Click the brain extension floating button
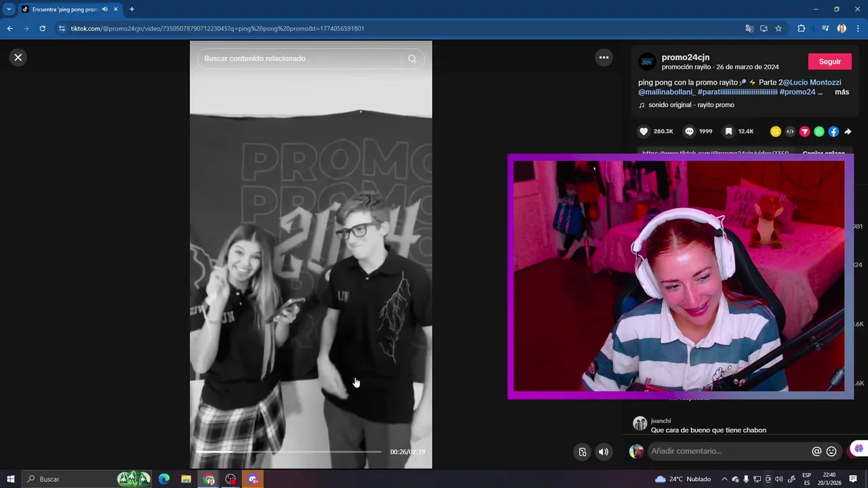Screen dimensions: 868x488 point(859,449)
